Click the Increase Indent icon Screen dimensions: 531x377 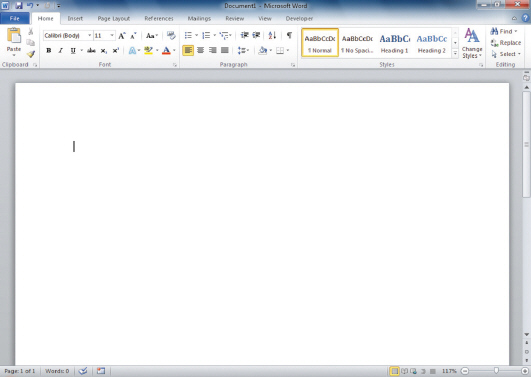256,35
